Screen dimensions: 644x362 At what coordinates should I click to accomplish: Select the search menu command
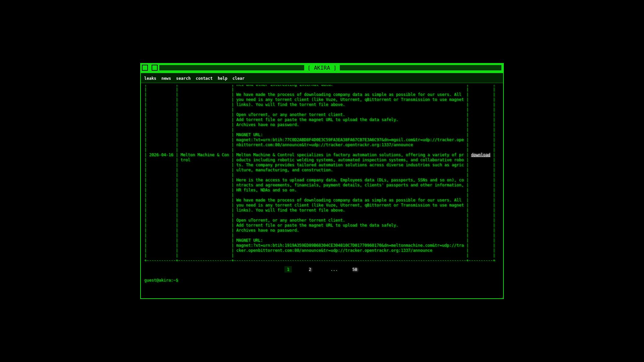pos(183,78)
